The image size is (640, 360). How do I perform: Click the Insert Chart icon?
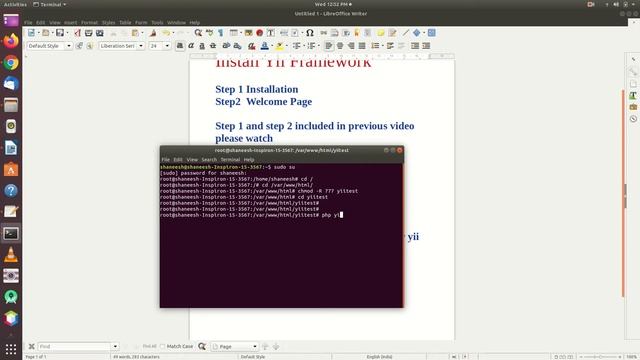click(x=259, y=33)
